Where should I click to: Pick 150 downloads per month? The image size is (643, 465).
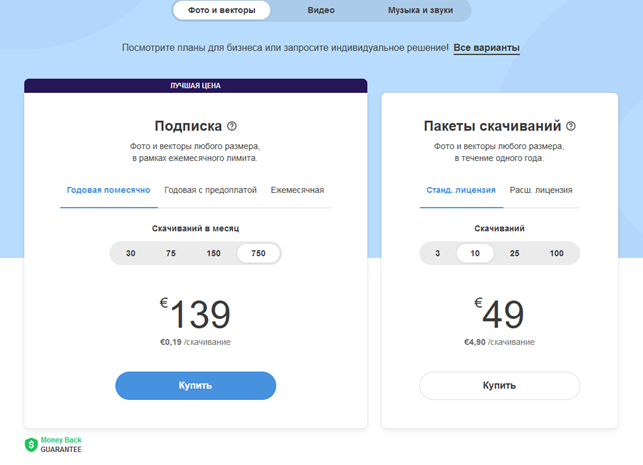pyautogui.click(x=213, y=254)
